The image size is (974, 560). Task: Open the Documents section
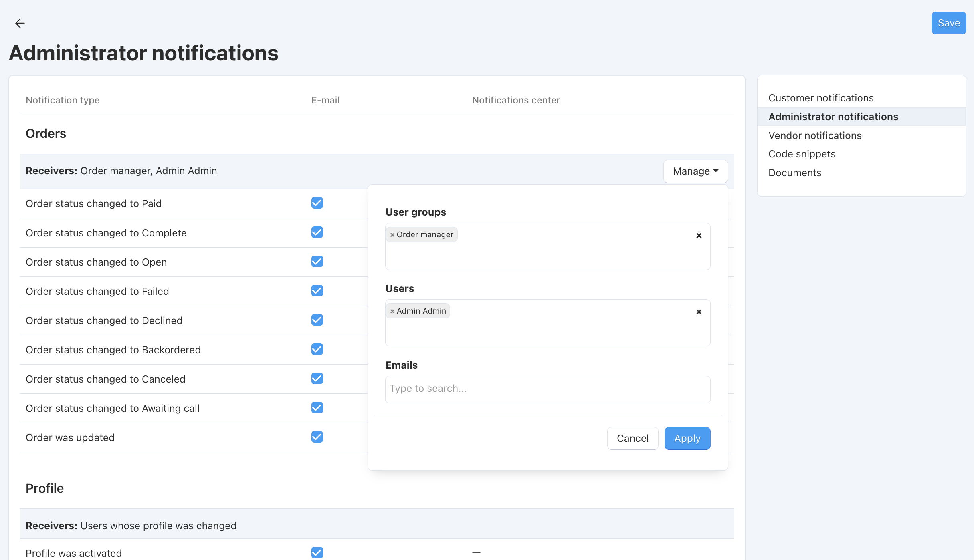click(795, 173)
